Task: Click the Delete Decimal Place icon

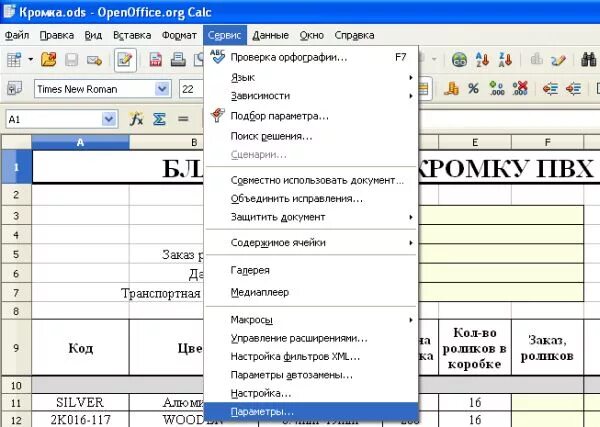Action: pyautogui.click(x=520, y=88)
